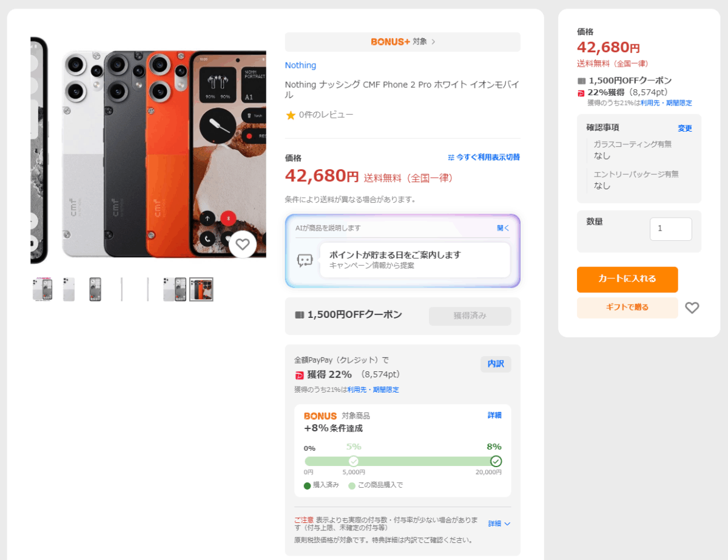Click the 数量 quantity input field
The width and height of the screenshot is (728, 560).
pyautogui.click(x=670, y=229)
